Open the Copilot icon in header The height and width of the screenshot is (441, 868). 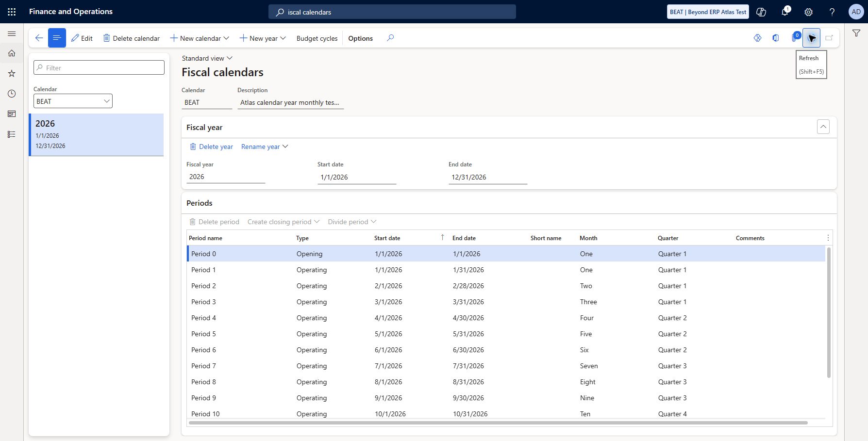(x=761, y=12)
